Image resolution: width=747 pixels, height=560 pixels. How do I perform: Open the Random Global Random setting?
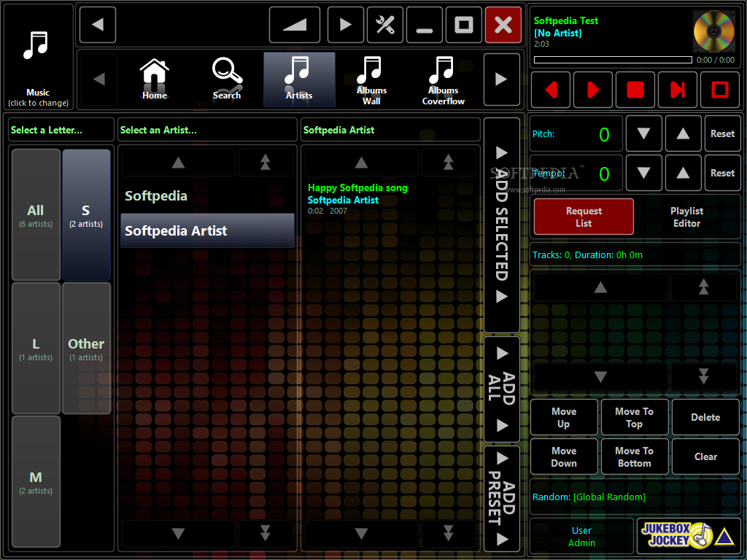coord(635,497)
